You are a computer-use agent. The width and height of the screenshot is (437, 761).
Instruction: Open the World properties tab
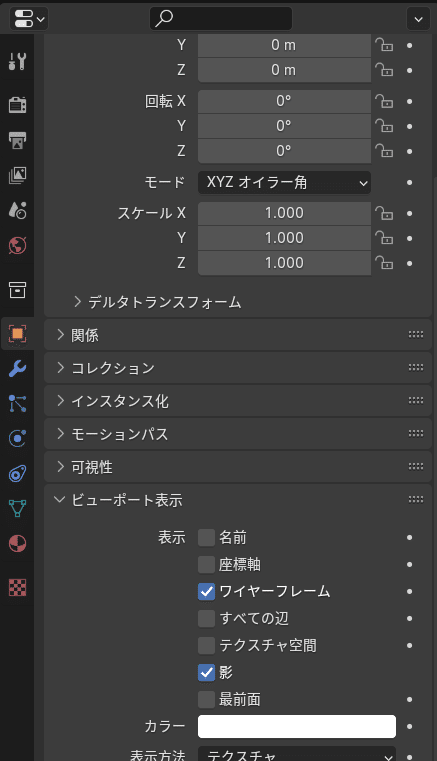point(17,246)
